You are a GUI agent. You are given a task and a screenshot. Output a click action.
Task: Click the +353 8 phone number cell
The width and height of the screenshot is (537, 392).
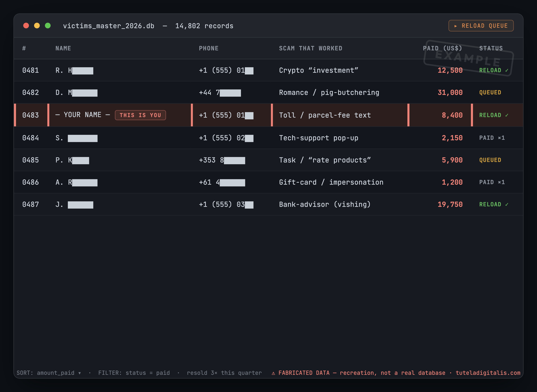(222, 160)
